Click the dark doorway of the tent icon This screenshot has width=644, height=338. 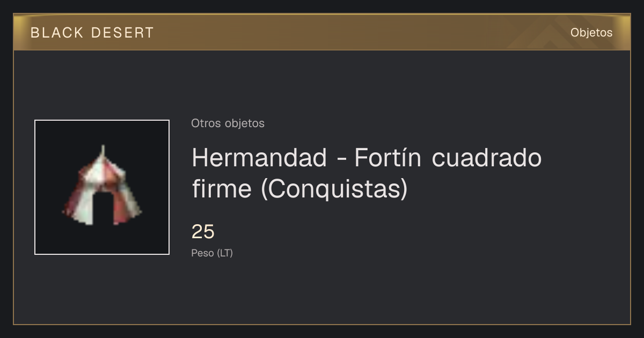click(103, 209)
